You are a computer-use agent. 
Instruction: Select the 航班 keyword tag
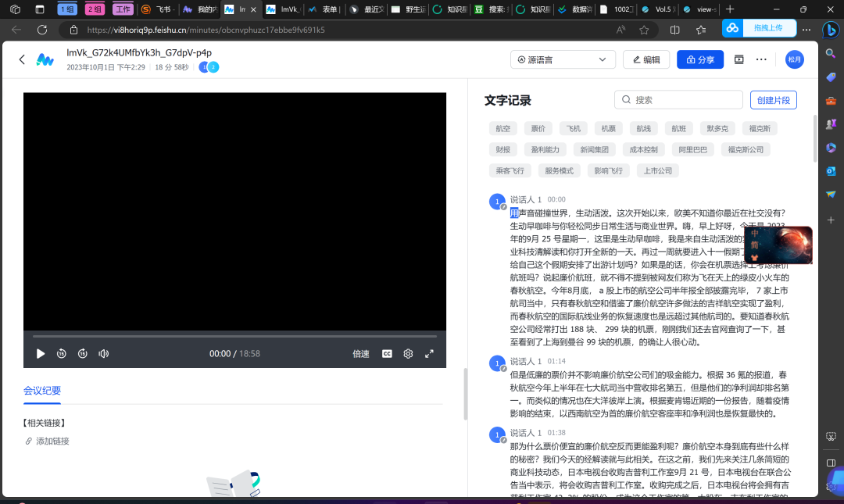679,129
